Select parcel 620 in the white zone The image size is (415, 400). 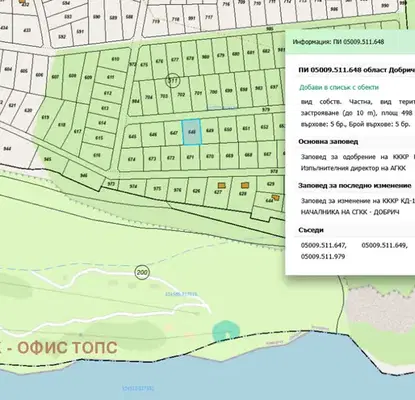point(28,110)
